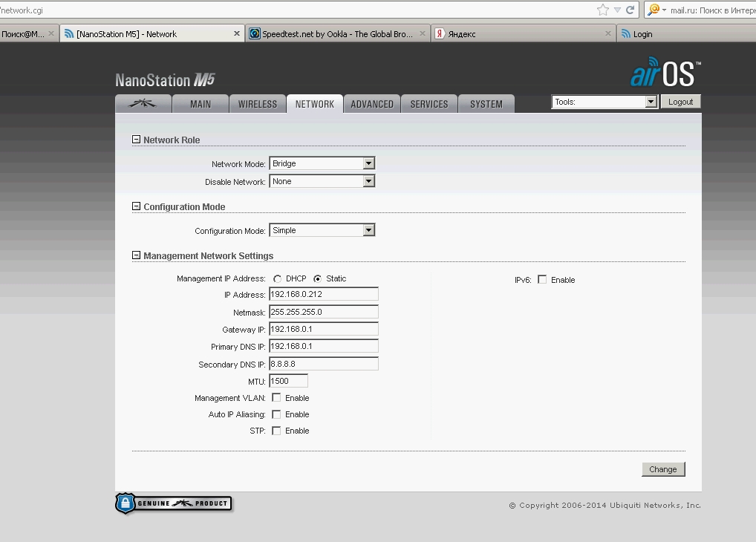The image size is (756, 542).
Task: Click the MTU field
Action: (x=288, y=381)
